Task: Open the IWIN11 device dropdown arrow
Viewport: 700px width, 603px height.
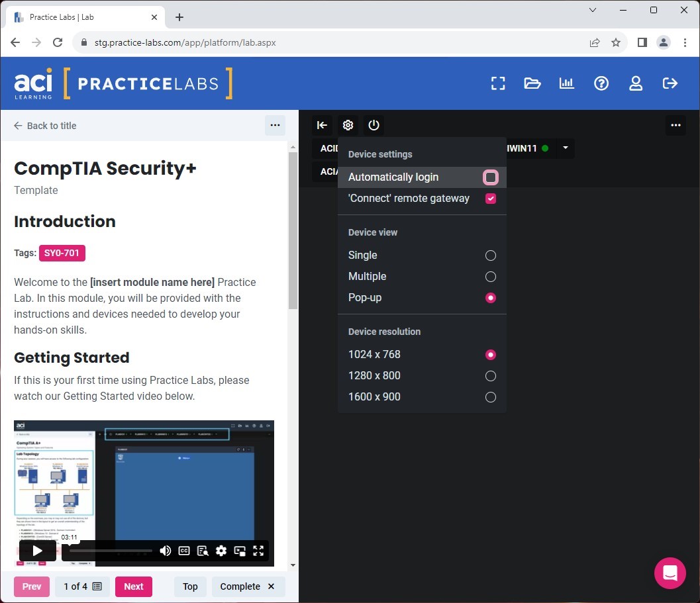Action: click(x=565, y=148)
